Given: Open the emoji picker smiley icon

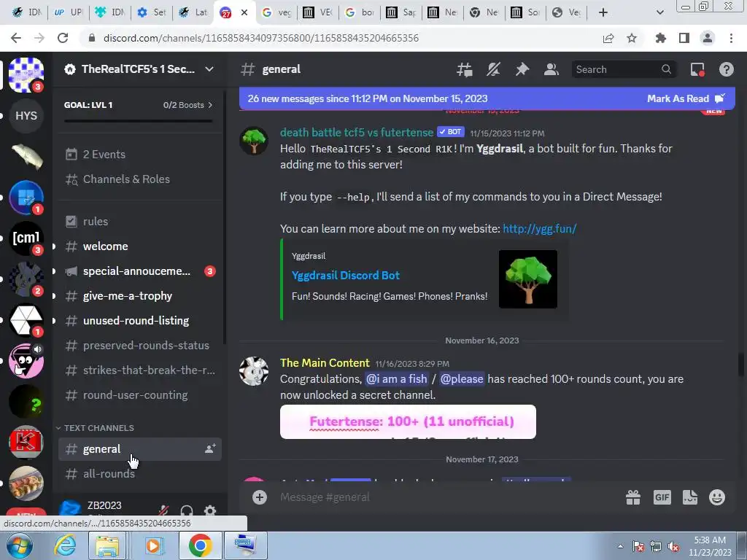Looking at the screenshot, I should (717, 497).
